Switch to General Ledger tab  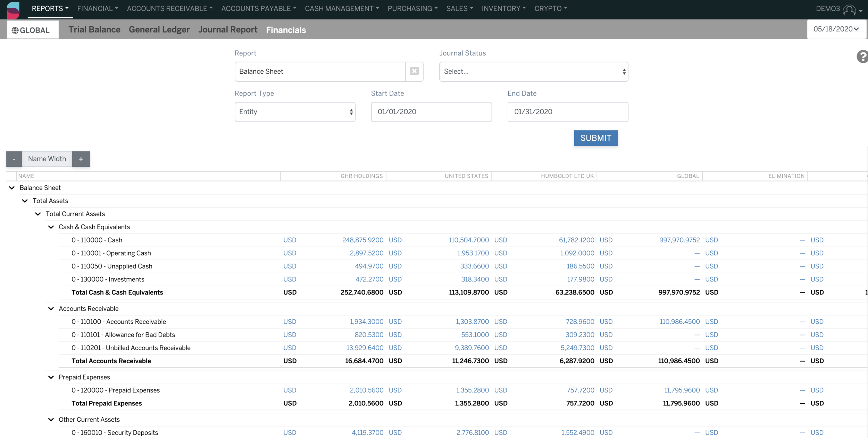(159, 30)
